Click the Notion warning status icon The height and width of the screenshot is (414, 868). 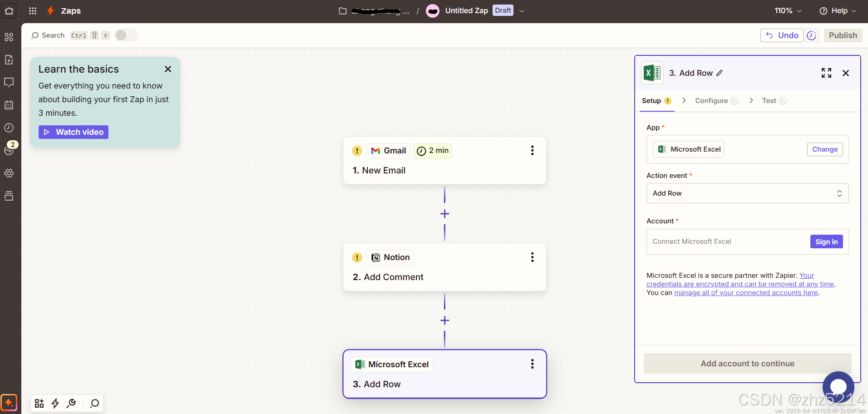[x=357, y=258]
